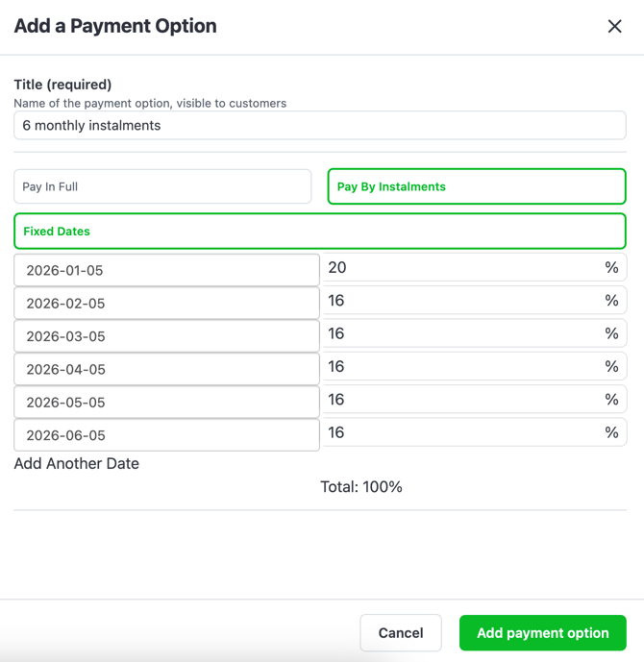The width and height of the screenshot is (644, 662).
Task: Click Add Another Date link
Action: pos(77,464)
